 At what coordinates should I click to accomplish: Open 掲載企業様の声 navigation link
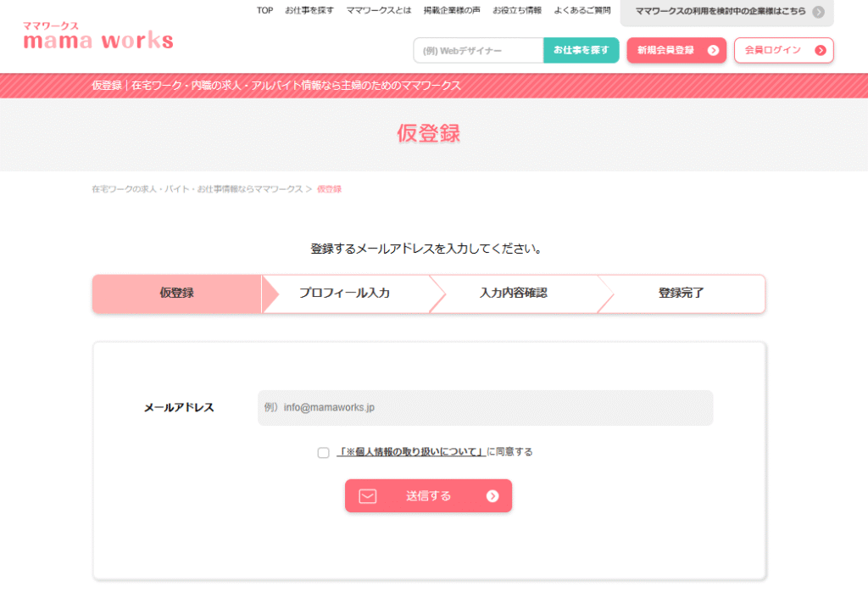(x=452, y=11)
